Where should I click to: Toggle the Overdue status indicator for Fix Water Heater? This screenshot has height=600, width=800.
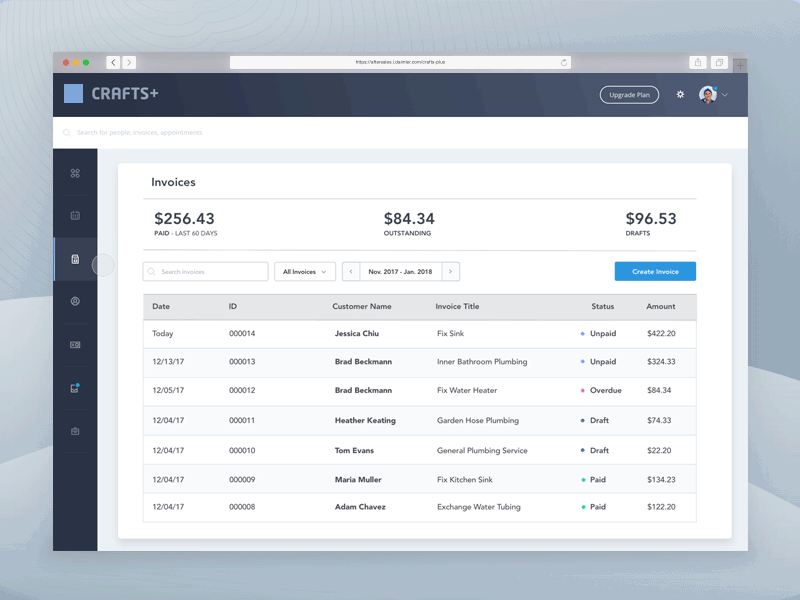(582, 391)
